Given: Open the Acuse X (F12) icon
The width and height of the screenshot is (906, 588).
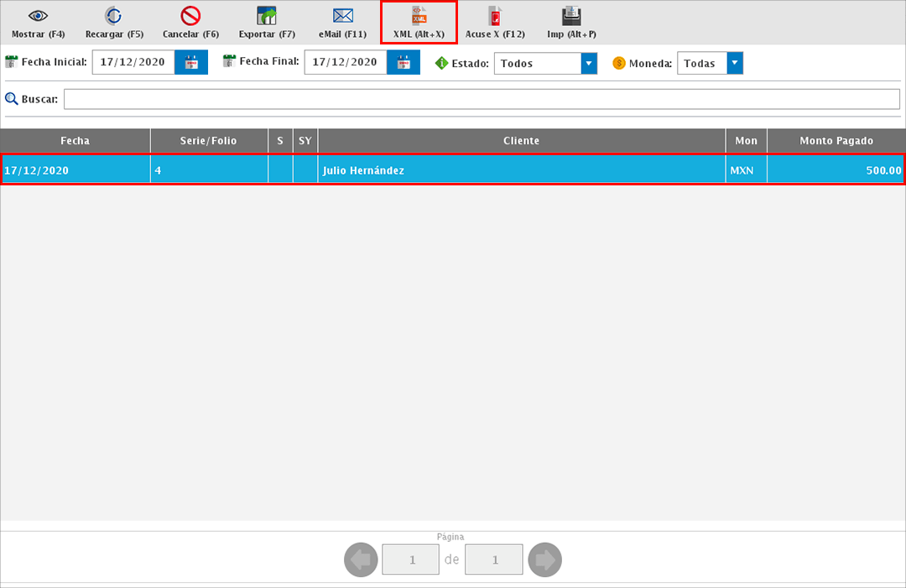Looking at the screenshot, I should coord(495,17).
